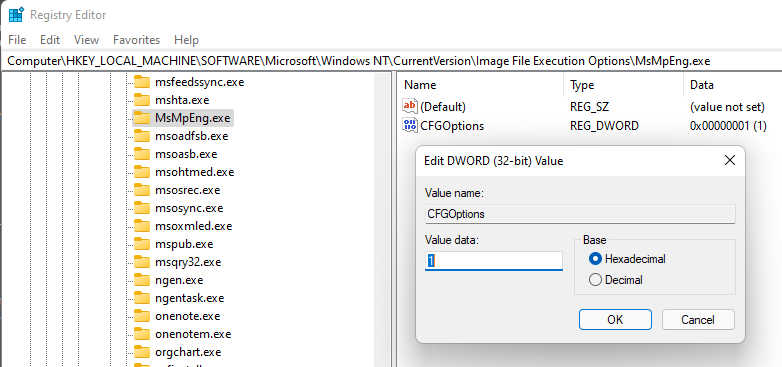The width and height of the screenshot is (782, 367).
Task: Click the Value data input field
Action: pyautogui.click(x=494, y=261)
